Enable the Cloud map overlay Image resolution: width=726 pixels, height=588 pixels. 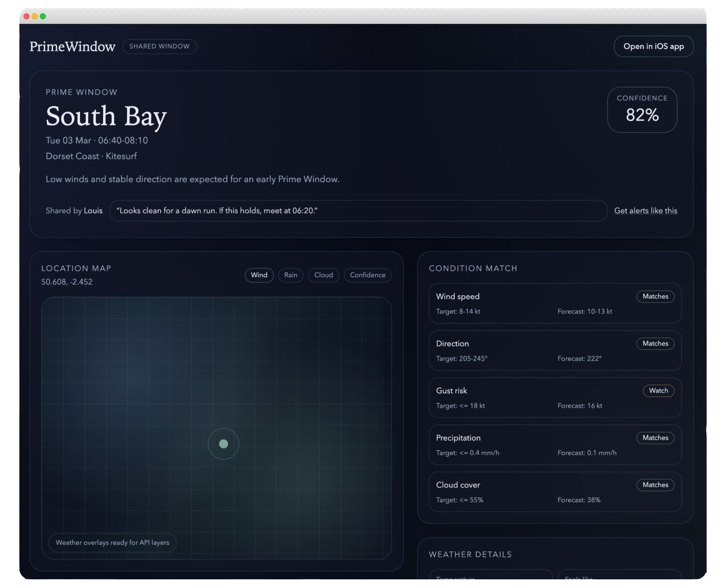point(323,275)
